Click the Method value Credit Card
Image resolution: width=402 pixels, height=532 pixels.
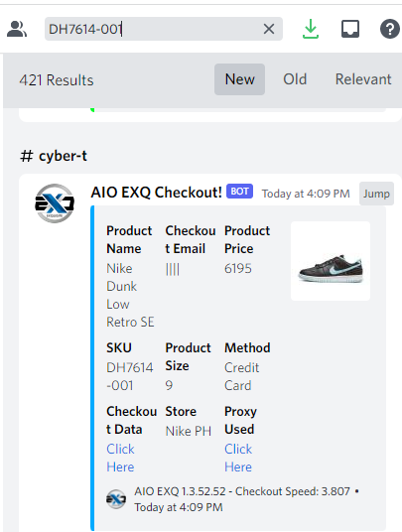(x=242, y=376)
